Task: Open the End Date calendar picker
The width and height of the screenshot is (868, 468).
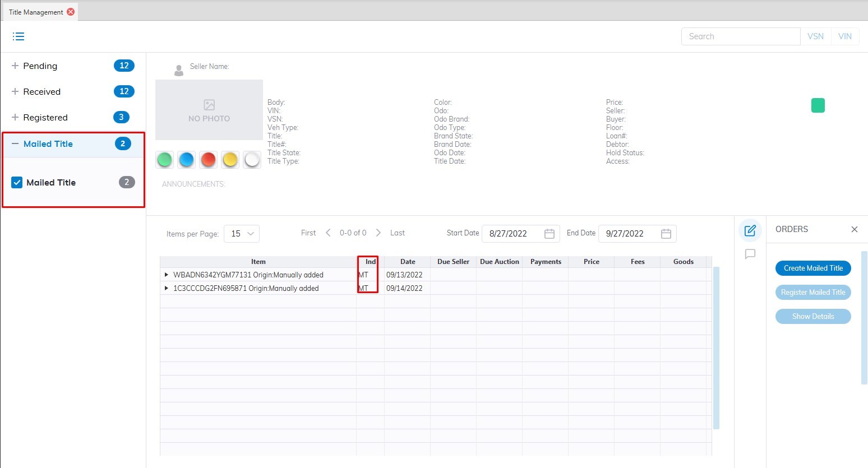Action: tap(666, 234)
